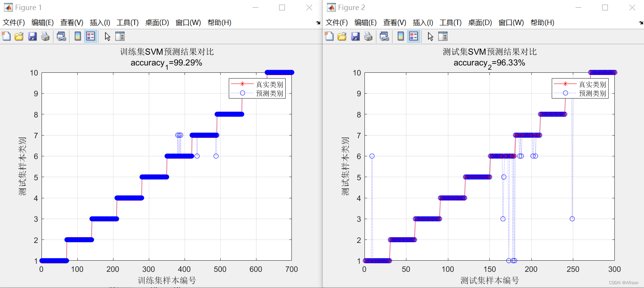
Task: Click x-axis label 训练集样本编号
Action: click(167, 280)
